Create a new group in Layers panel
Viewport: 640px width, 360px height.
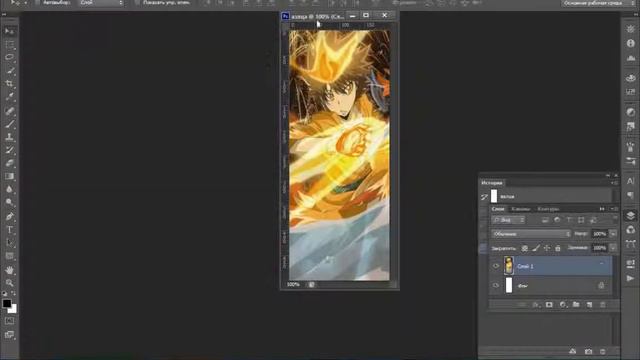coord(576,304)
